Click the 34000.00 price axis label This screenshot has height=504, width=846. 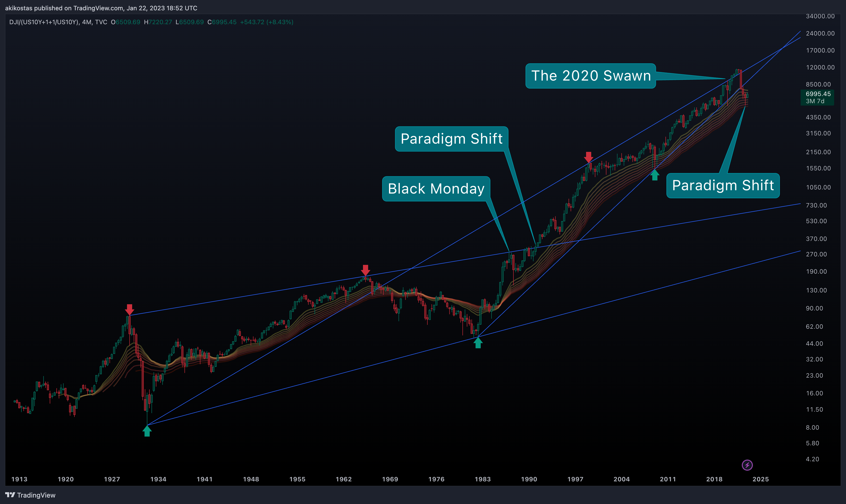click(x=820, y=16)
